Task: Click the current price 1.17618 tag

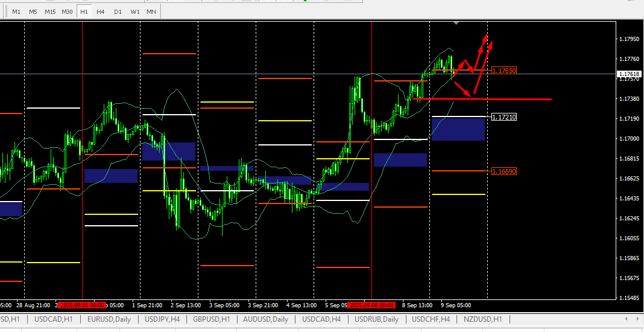Action: 629,74
